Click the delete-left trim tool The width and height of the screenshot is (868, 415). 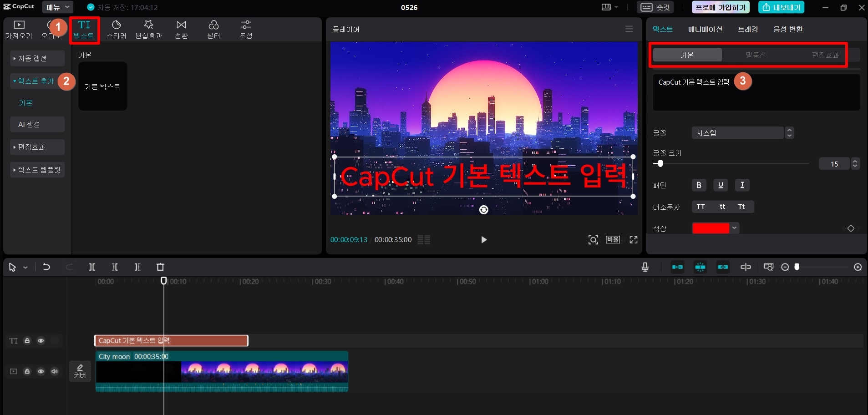(115, 267)
